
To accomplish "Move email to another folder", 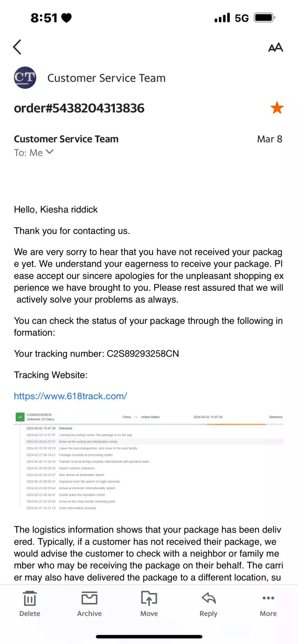I will click(x=149, y=604).
